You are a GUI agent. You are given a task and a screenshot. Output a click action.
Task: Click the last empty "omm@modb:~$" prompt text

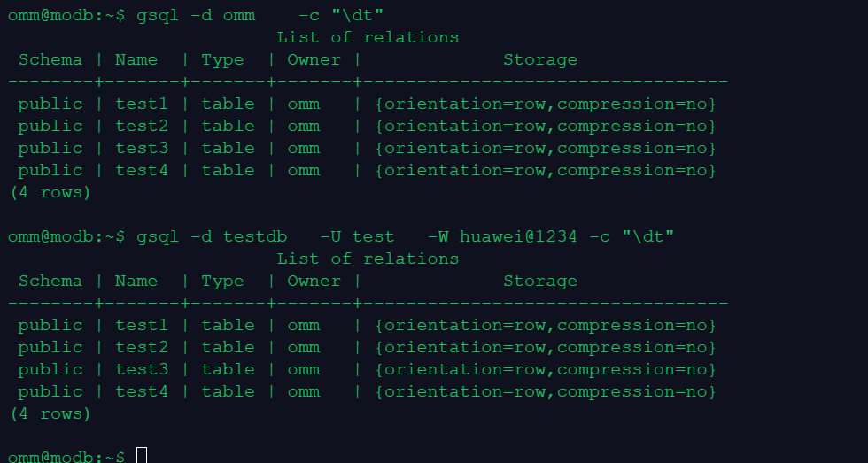tap(66, 457)
